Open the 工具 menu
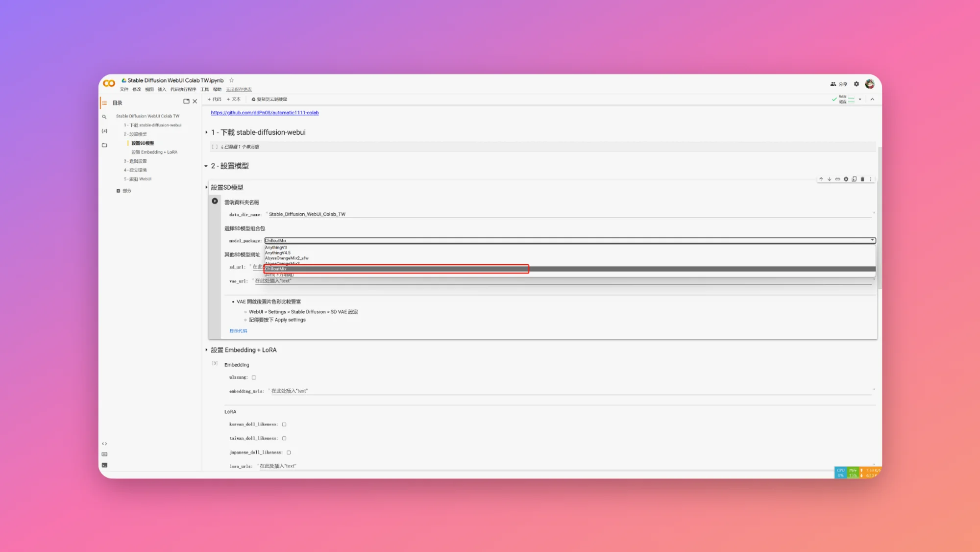Screen dimensions: 980x552 pos(205,90)
